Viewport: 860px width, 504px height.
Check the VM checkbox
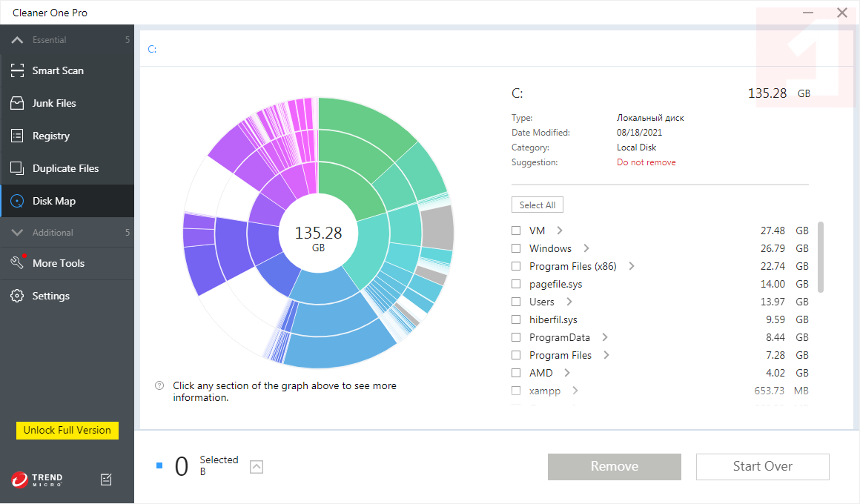(x=516, y=231)
